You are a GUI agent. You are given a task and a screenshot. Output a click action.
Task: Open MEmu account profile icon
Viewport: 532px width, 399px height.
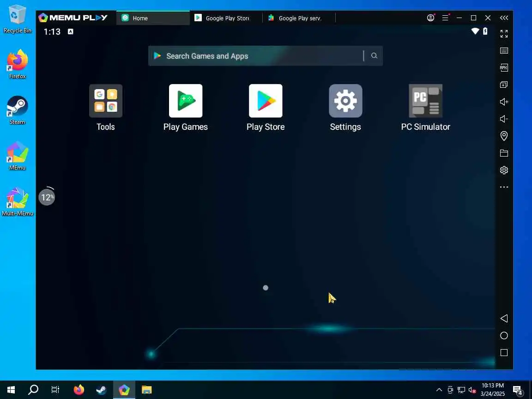click(x=430, y=18)
